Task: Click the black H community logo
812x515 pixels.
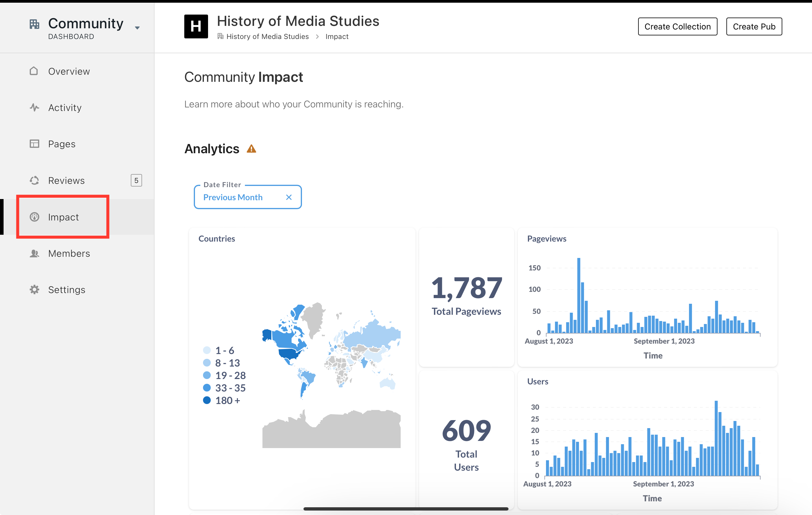Action: (x=196, y=26)
